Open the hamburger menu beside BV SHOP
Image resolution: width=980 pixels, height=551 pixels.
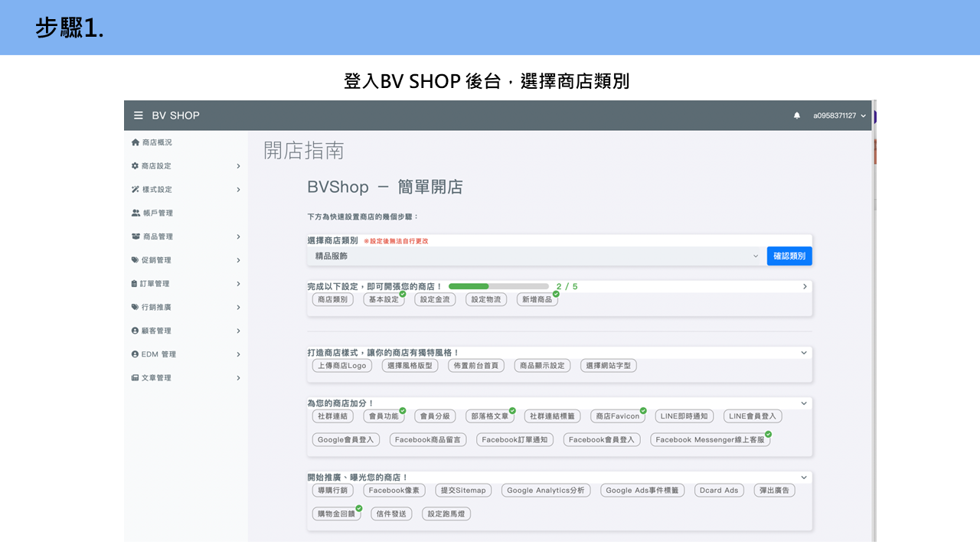(x=139, y=116)
